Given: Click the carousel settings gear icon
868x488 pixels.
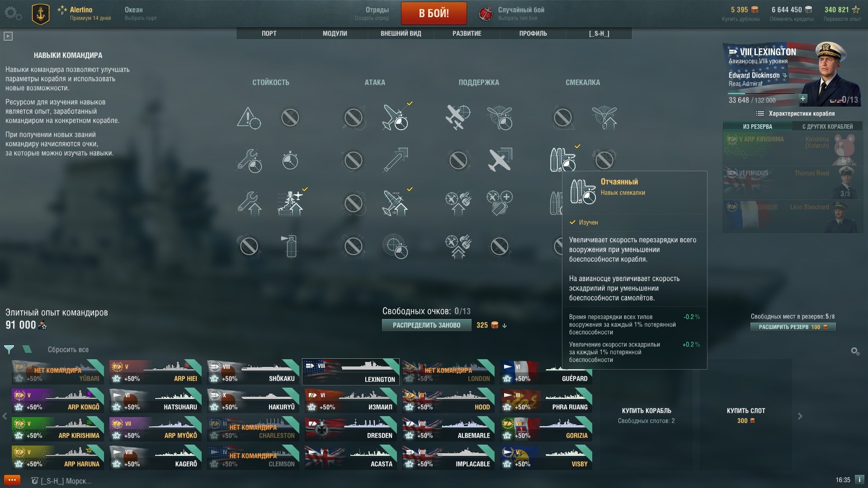Looking at the screenshot, I should 855,351.
